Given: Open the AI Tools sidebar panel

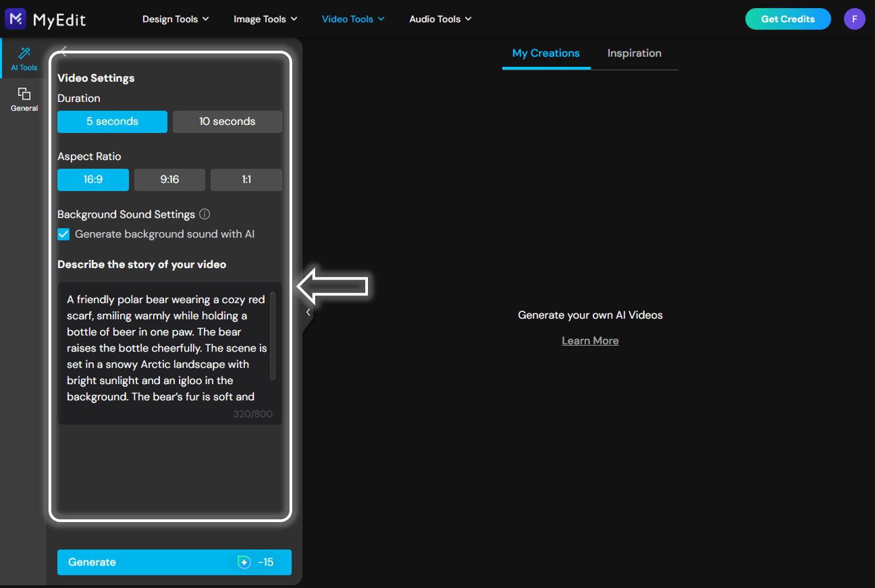Looking at the screenshot, I should pyautogui.click(x=24, y=59).
